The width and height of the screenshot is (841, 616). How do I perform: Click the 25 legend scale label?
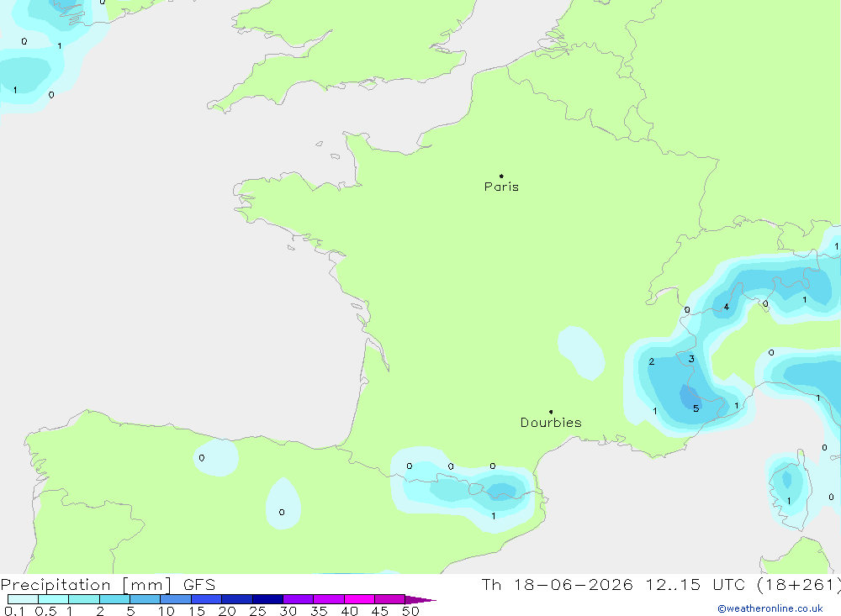(257, 611)
